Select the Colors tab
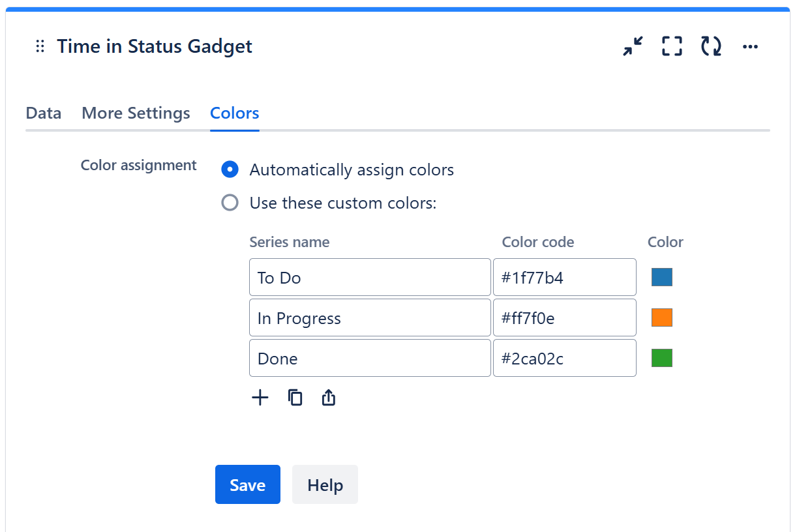The width and height of the screenshot is (797, 532). [x=235, y=113]
